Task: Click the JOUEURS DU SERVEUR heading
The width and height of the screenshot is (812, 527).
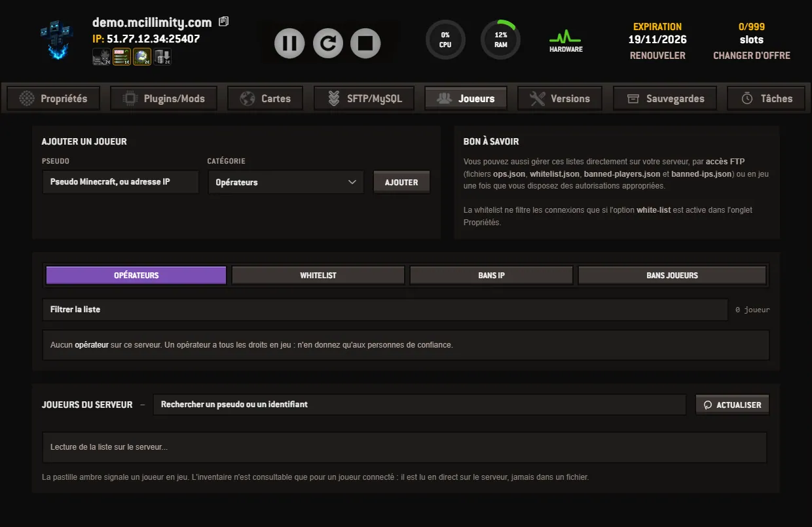Action: pos(87,405)
